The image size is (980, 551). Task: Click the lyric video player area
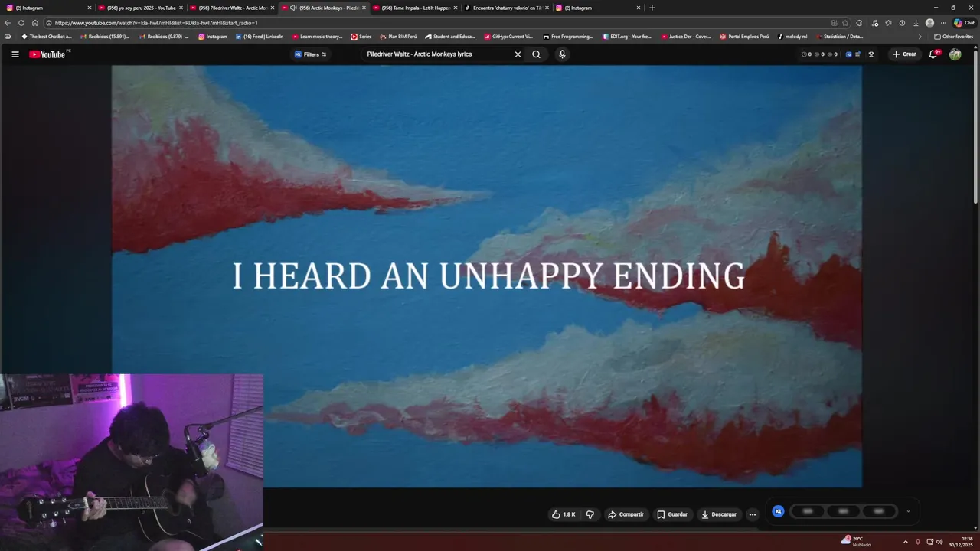[x=487, y=276]
